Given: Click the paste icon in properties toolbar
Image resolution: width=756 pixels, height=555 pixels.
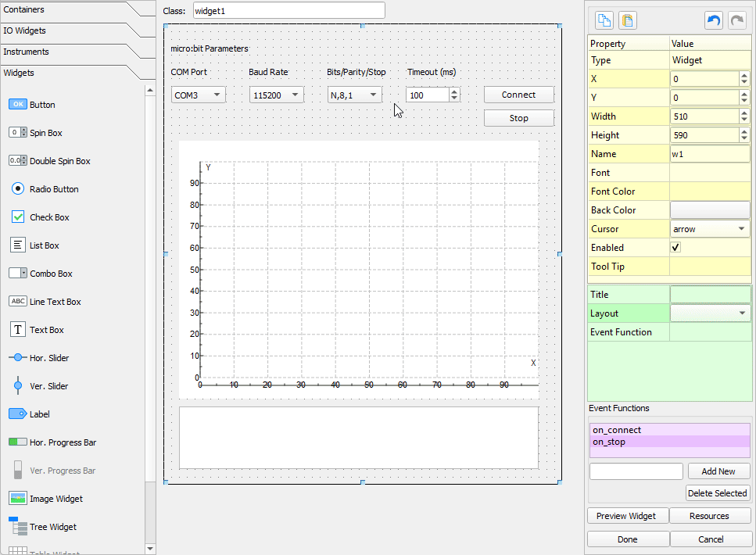Looking at the screenshot, I should coord(627,20).
